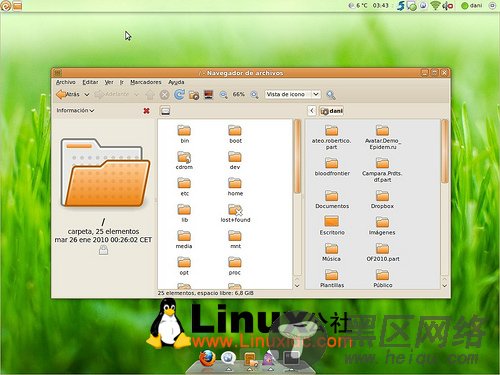The height and width of the screenshot is (375, 500).
Task: Click the root drive location button
Action: 165,111
